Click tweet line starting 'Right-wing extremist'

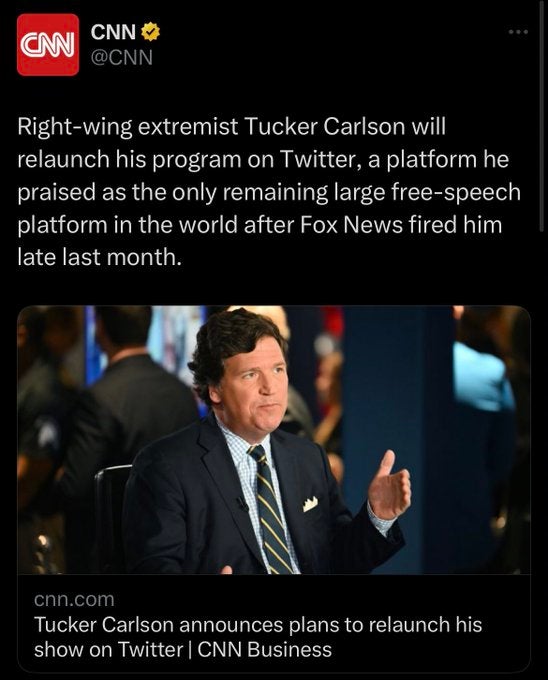tap(232, 127)
